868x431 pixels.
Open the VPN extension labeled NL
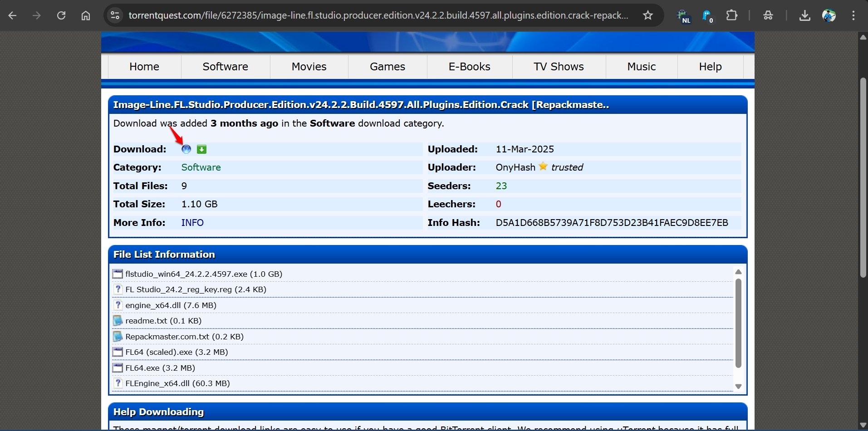pyautogui.click(x=683, y=16)
